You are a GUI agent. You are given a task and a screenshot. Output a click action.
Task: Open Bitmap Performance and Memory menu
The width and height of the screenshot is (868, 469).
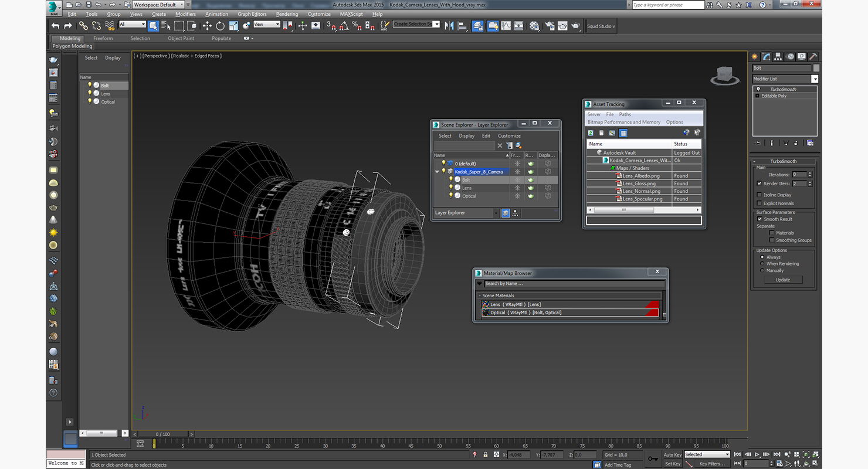624,122
